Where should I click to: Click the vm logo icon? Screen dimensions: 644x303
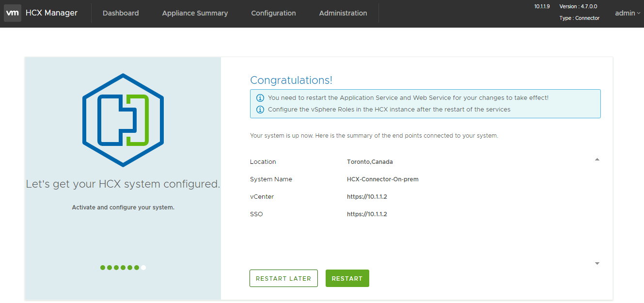13,13
